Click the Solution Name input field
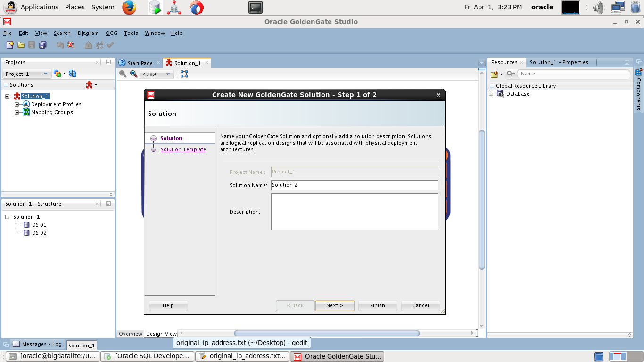The width and height of the screenshot is (644, 362). click(355, 185)
